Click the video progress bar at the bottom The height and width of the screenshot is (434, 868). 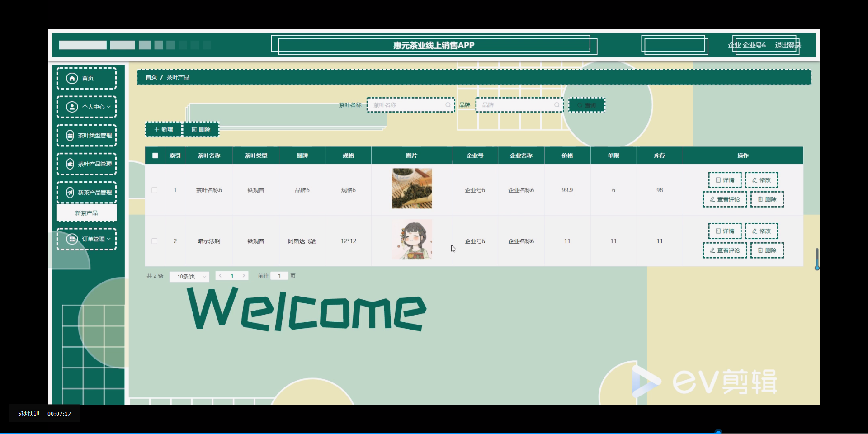coord(434,433)
